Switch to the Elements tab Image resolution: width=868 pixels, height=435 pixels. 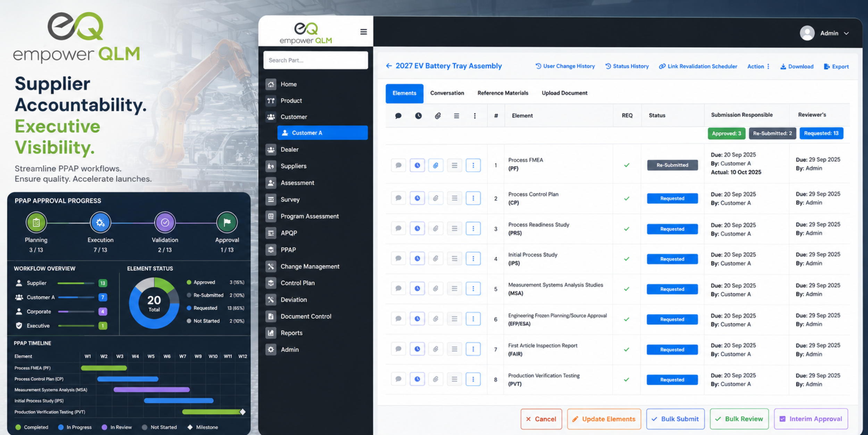(404, 93)
